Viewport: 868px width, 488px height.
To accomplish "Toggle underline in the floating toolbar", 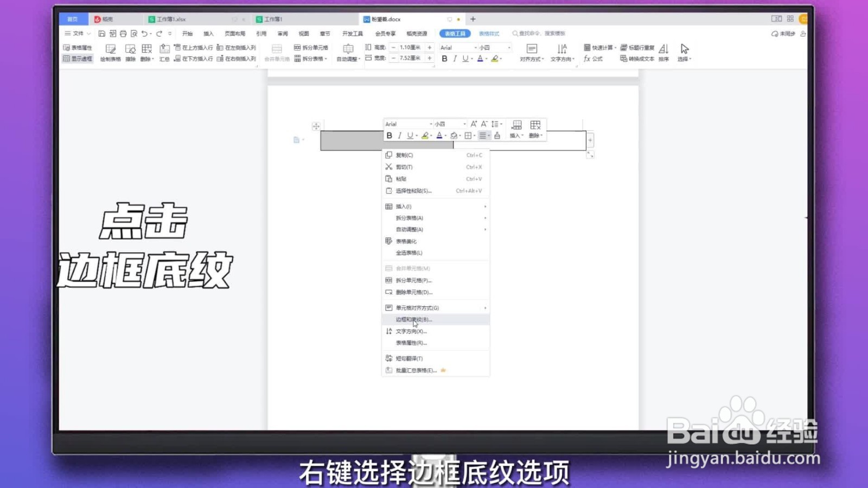I will tap(410, 136).
